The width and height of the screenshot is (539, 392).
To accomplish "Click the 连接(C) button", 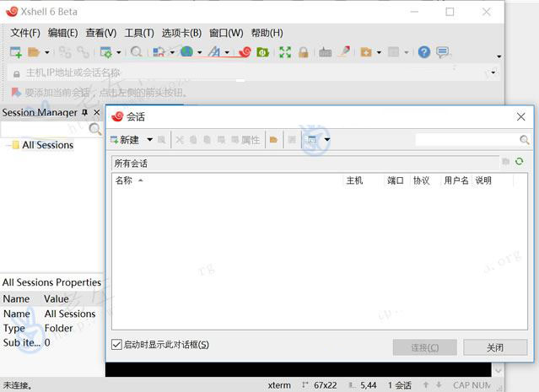I will (x=425, y=347).
